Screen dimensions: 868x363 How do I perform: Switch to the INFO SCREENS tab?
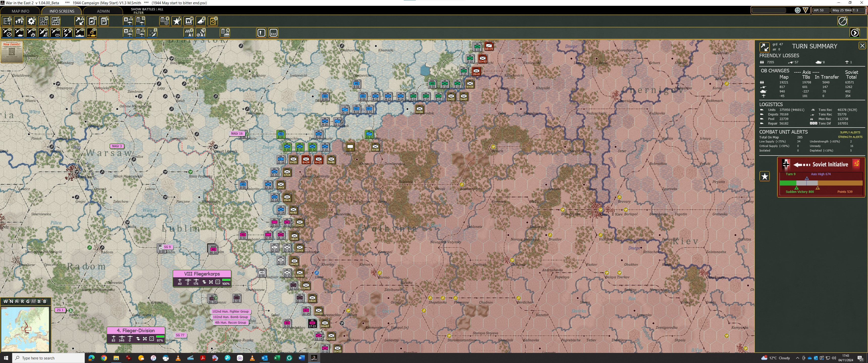click(62, 11)
